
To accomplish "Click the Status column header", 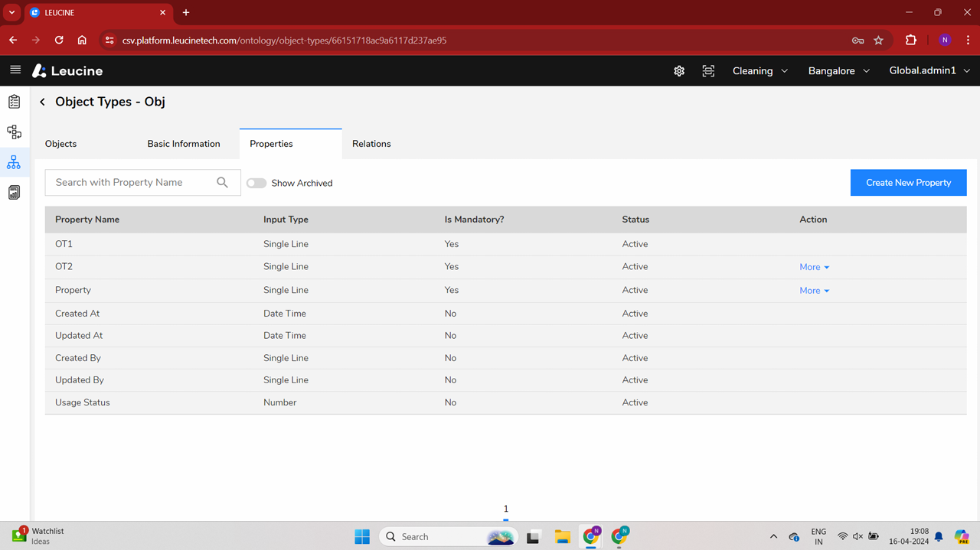I will (x=635, y=220).
